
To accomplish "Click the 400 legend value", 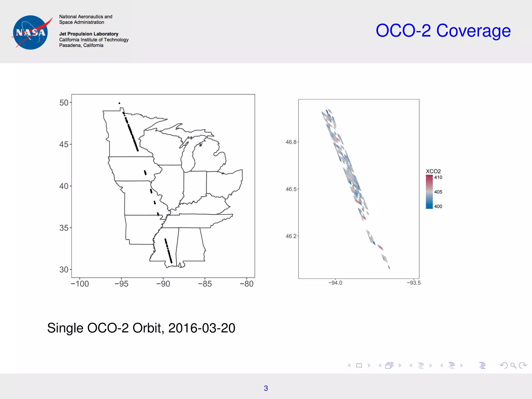I will pos(438,207).
